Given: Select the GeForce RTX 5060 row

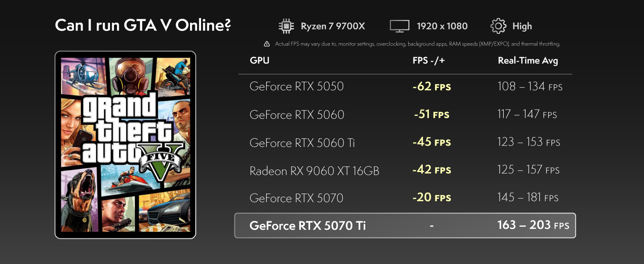Looking at the screenshot, I should click(x=405, y=114).
